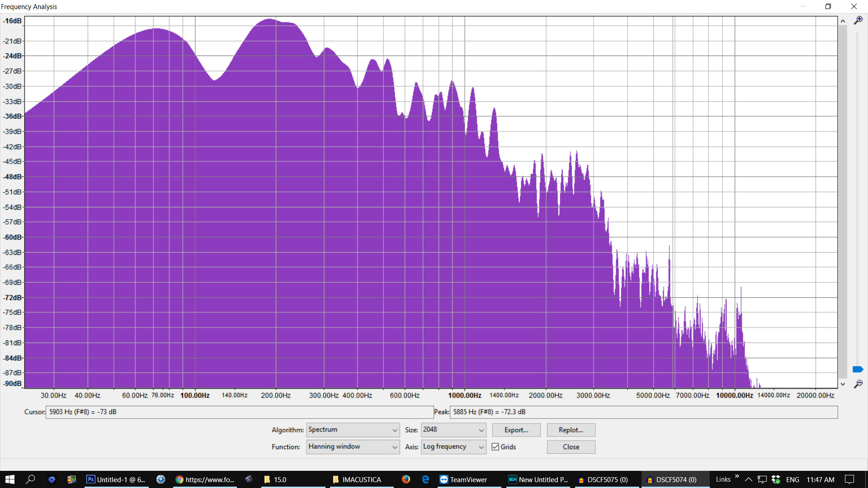The height and width of the screenshot is (488, 868).
Task: Click the zoom out magnifier icon
Action: click(x=858, y=384)
